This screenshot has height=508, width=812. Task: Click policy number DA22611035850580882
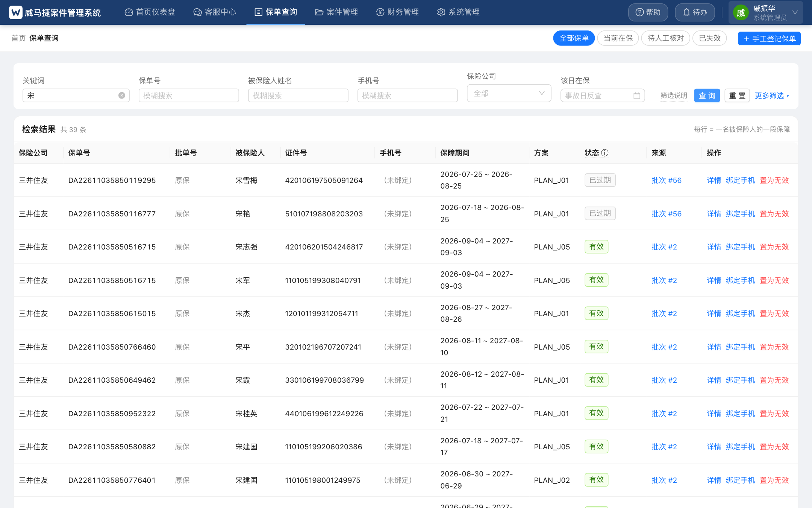click(112, 447)
